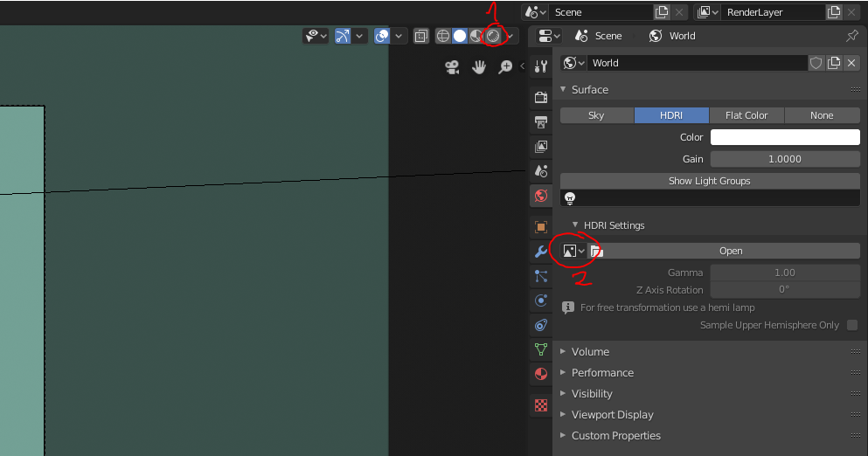Screen dimensions: 868x456
Task: Create a new World data-block copy
Action: 834,63
